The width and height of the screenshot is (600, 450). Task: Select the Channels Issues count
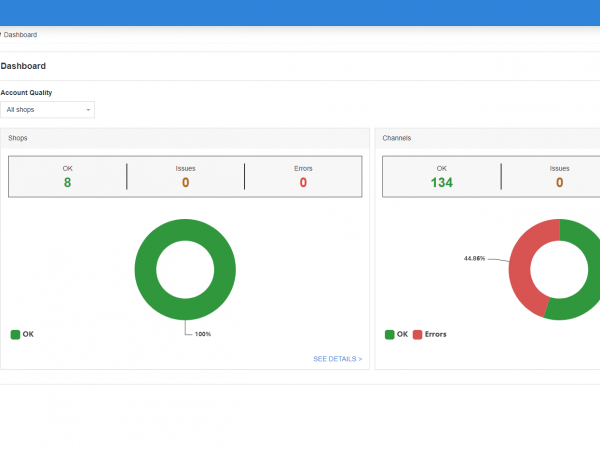pyautogui.click(x=559, y=182)
